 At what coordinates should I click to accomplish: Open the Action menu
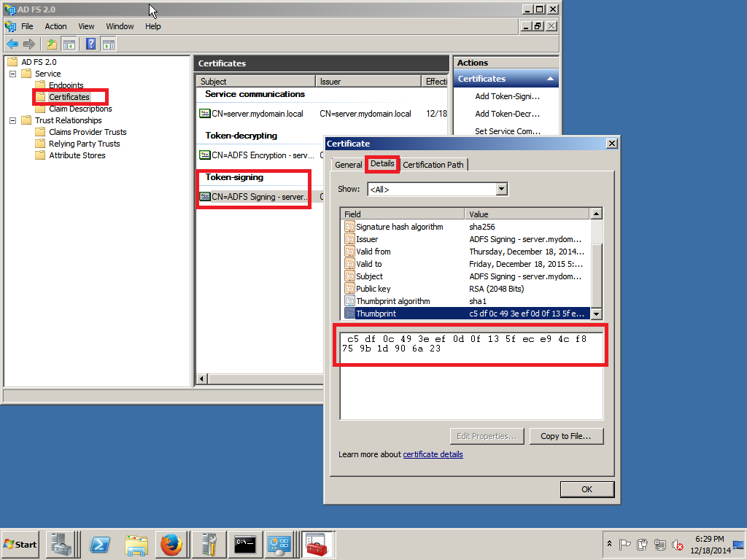(x=55, y=26)
